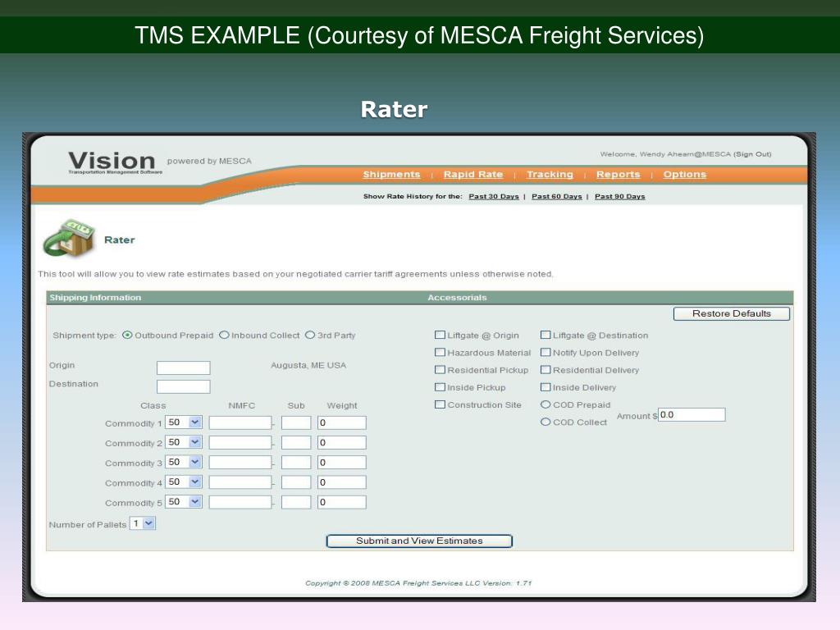The image size is (840, 630).
Task: Click 'powered by MESCA' text
Action: (x=209, y=162)
